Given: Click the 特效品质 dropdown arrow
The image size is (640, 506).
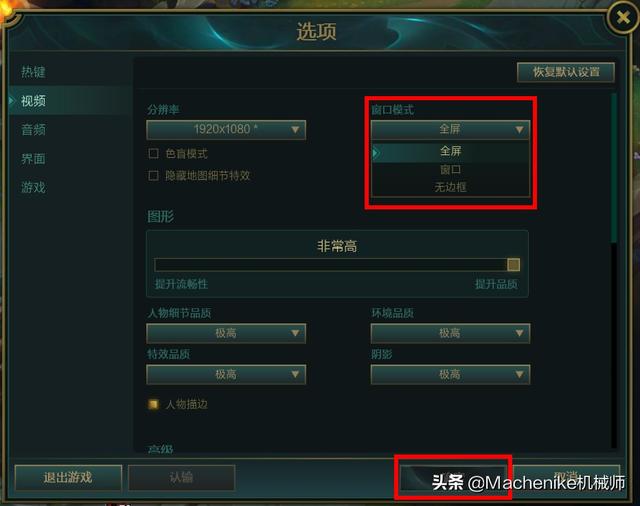Looking at the screenshot, I should click(295, 374).
